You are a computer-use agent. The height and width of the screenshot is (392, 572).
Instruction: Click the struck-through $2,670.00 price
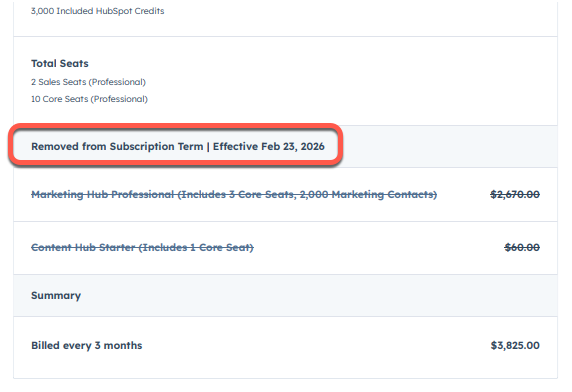[x=515, y=194]
